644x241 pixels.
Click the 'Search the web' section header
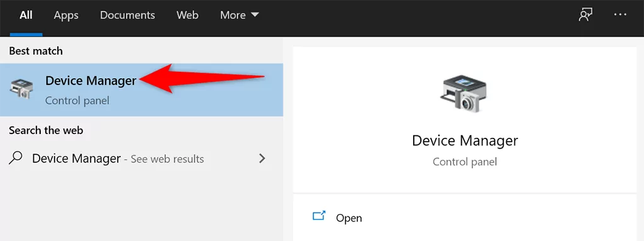point(46,130)
